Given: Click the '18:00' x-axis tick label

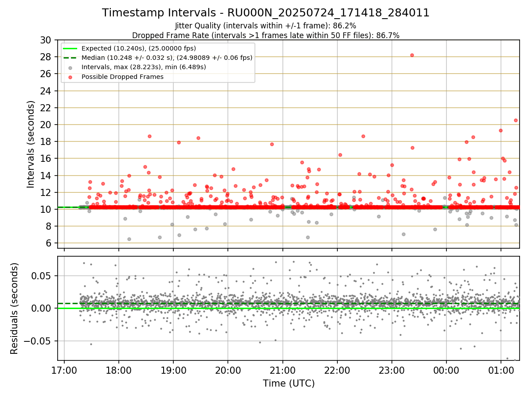Looking at the screenshot, I should pyautogui.click(x=119, y=371).
